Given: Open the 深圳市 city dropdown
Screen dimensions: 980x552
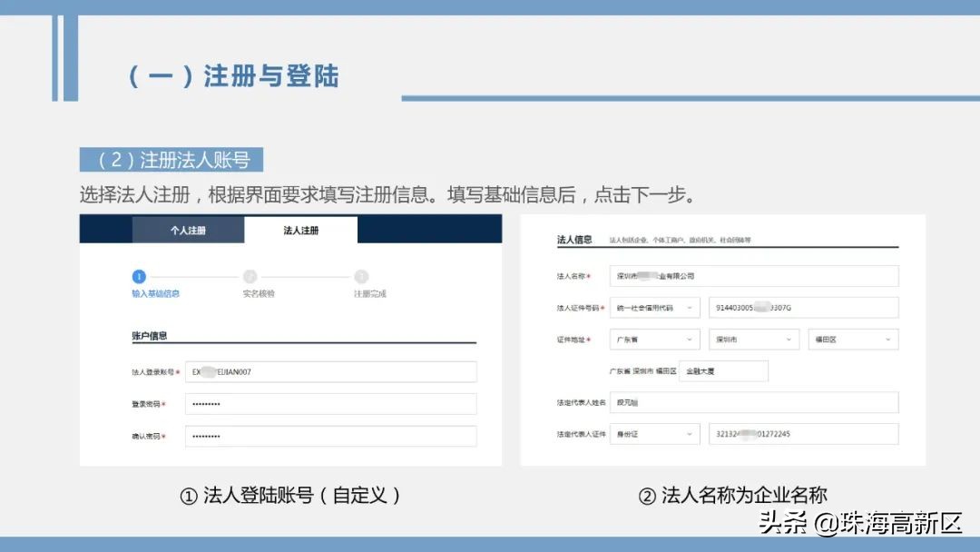Looking at the screenshot, I should click(754, 339).
